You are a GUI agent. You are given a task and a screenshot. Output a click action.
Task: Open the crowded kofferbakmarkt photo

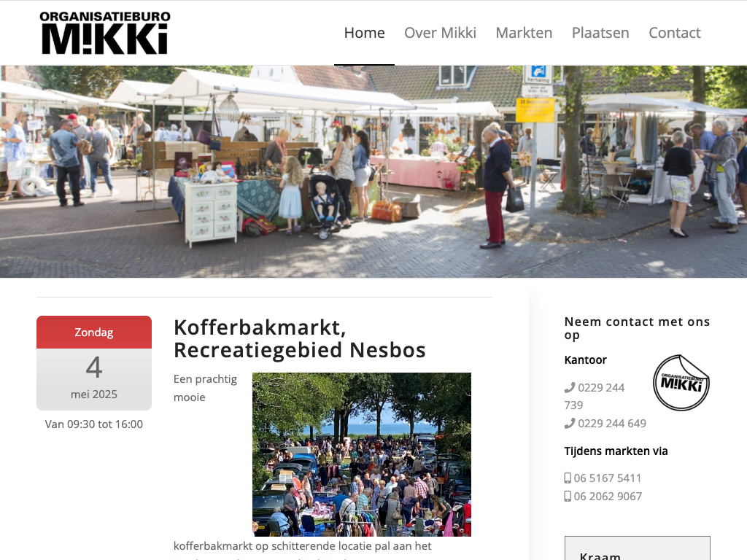pos(362,454)
